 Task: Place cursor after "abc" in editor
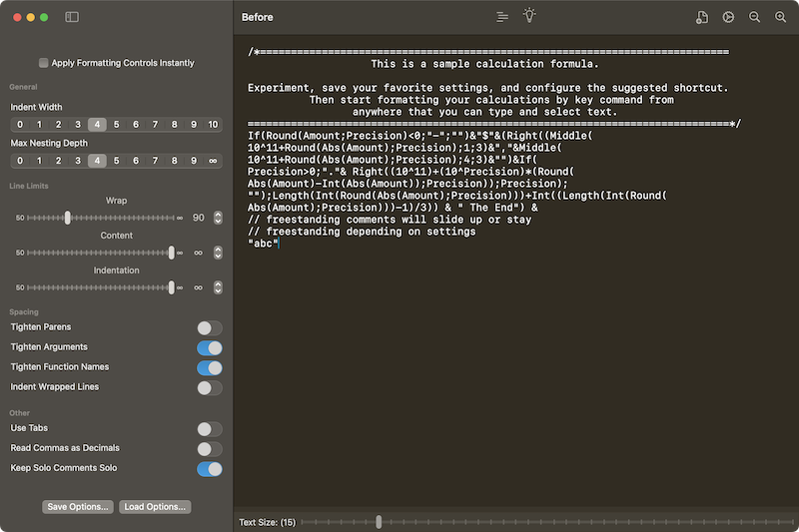pyautogui.click(x=279, y=244)
